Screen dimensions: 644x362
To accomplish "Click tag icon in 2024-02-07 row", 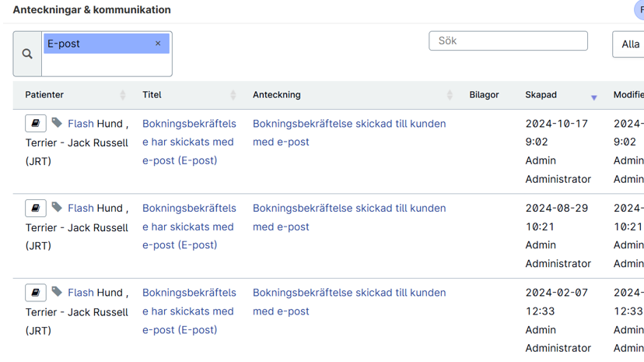I will point(57,292).
